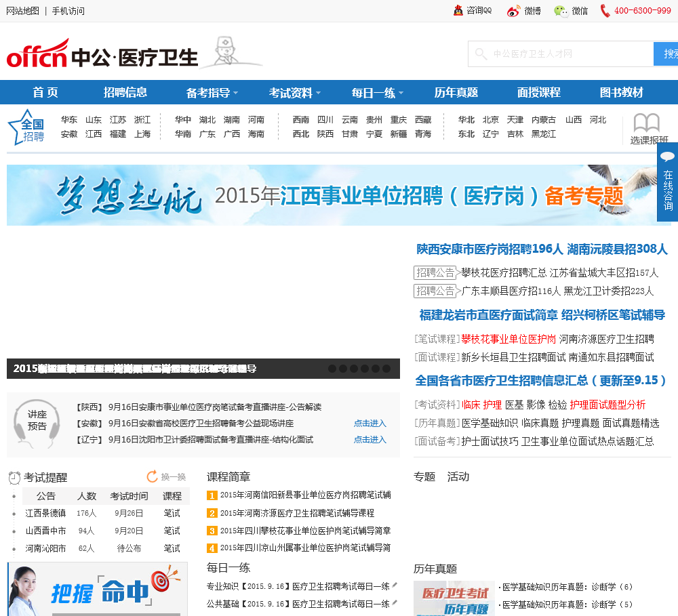Click 点击进入 for the 辽宁 lecture
The image size is (678, 616).
(x=370, y=440)
